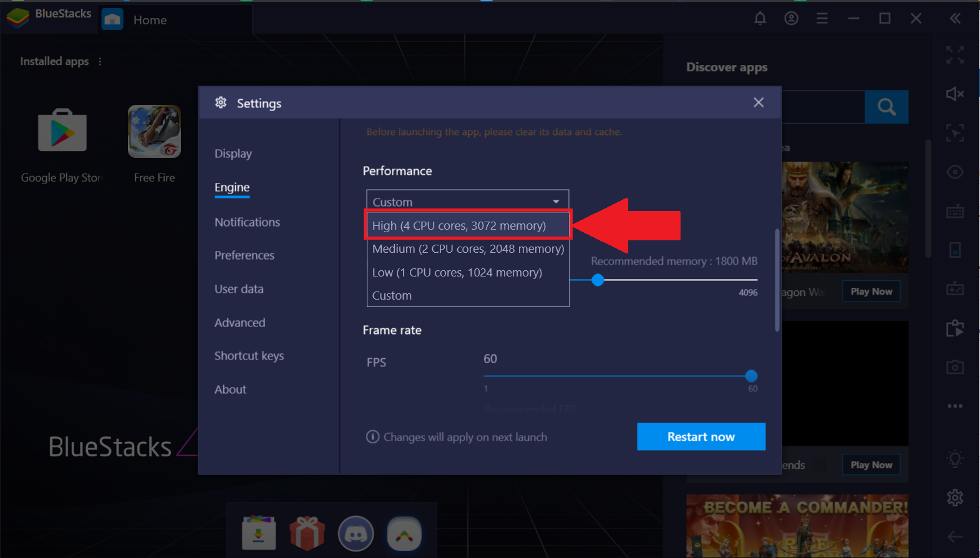Screen dimensions: 980x558
Task: Close the Settings dialog
Action: [x=759, y=102]
